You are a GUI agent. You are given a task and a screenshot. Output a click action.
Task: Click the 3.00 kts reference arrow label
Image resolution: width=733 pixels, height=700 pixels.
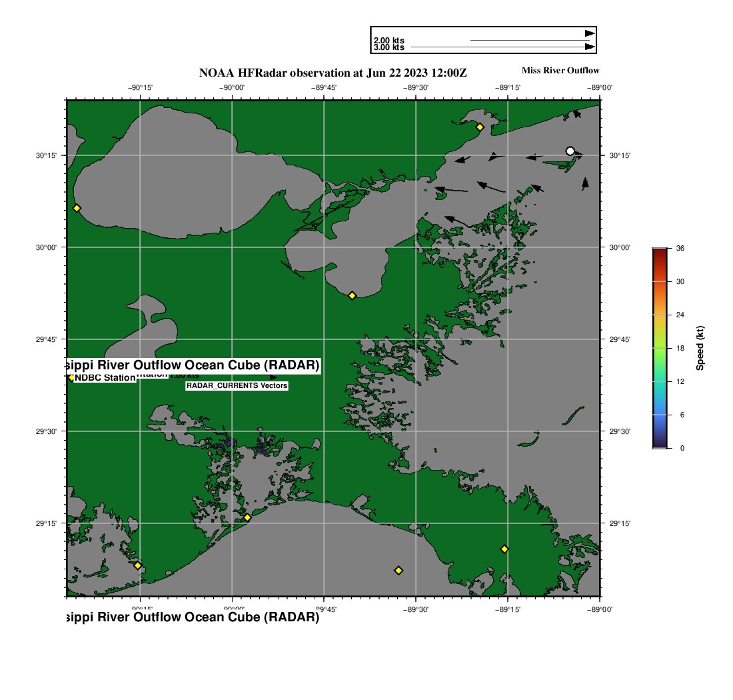[x=388, y=47]
